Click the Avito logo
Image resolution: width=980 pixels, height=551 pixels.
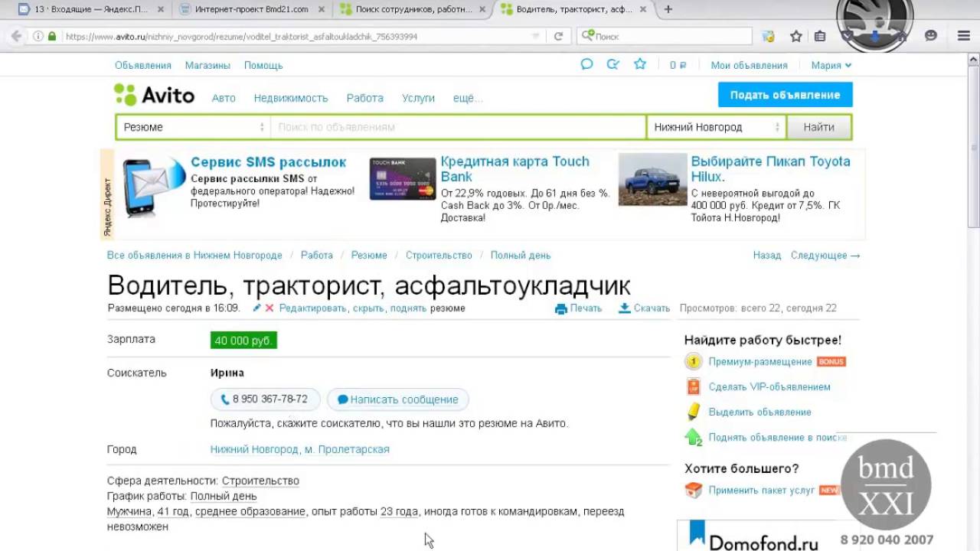click(154, 96)
